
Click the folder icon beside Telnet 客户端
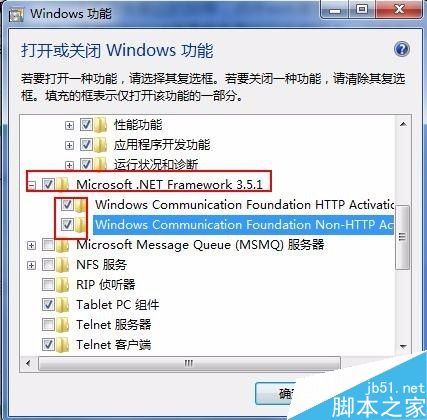63,345
